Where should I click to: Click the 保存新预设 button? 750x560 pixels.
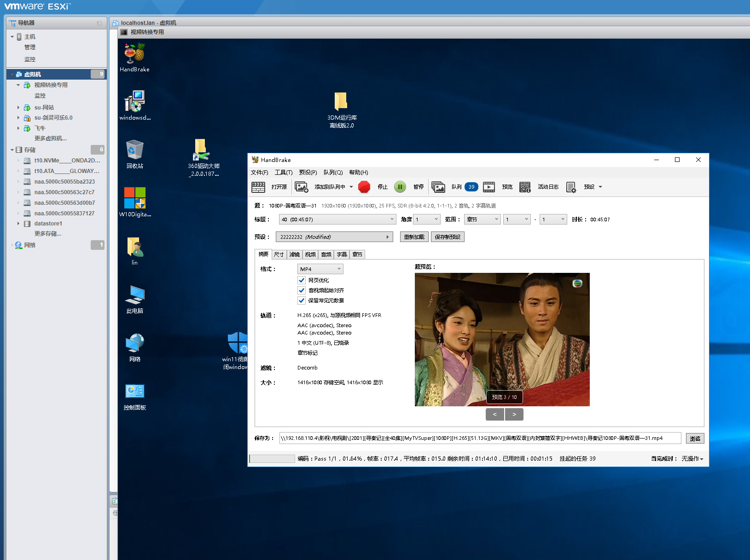pos(448,237)
